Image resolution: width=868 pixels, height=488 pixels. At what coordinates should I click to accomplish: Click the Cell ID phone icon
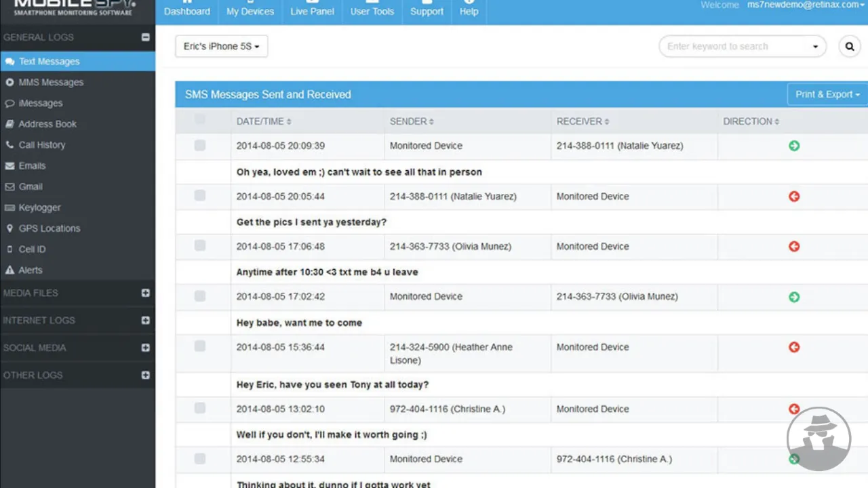pyautogui.click(x=9, y=249)
